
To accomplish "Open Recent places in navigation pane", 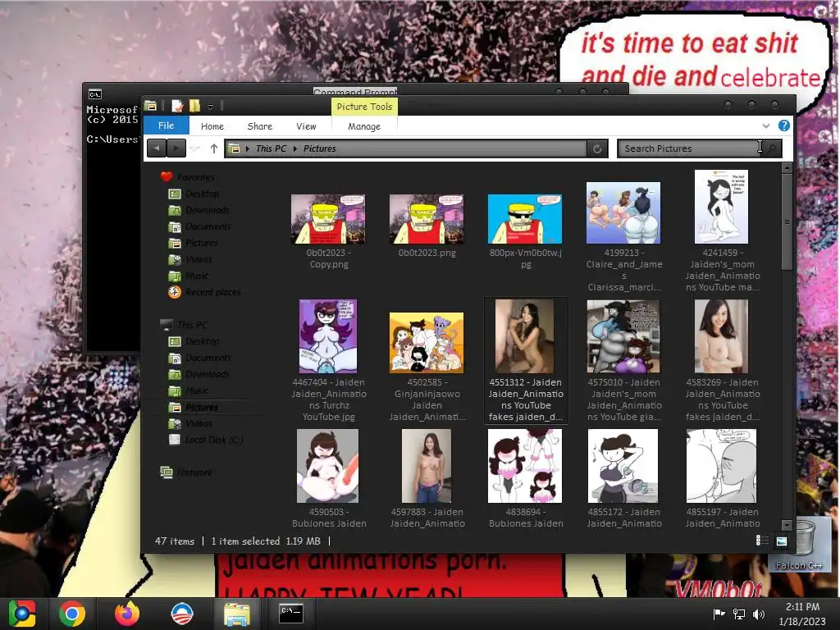I will pos(213,292).
